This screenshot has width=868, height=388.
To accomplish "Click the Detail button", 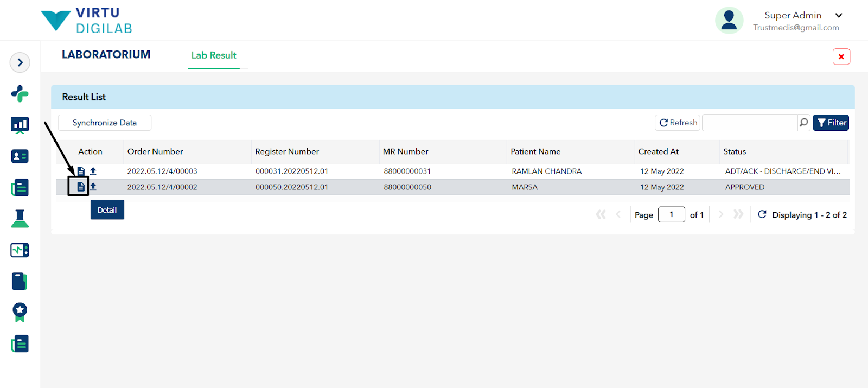I will click(107, 210).
